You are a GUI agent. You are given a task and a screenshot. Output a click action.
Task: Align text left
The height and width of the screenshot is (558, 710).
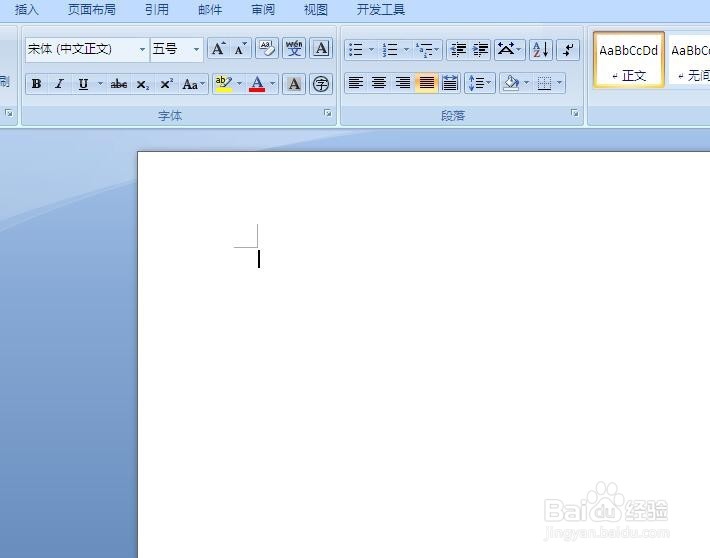point(356,83)
